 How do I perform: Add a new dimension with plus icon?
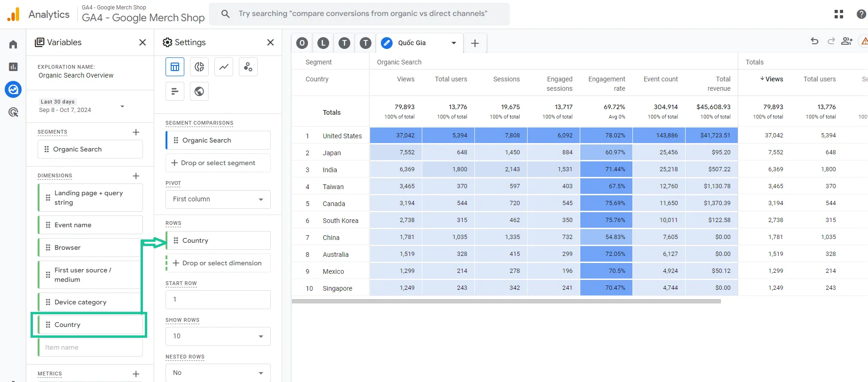136,176
